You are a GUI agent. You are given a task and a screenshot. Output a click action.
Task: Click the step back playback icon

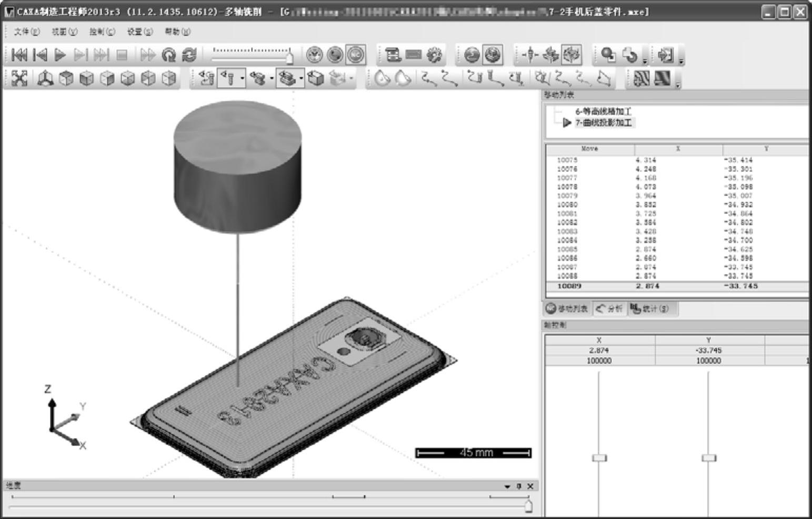40,55
